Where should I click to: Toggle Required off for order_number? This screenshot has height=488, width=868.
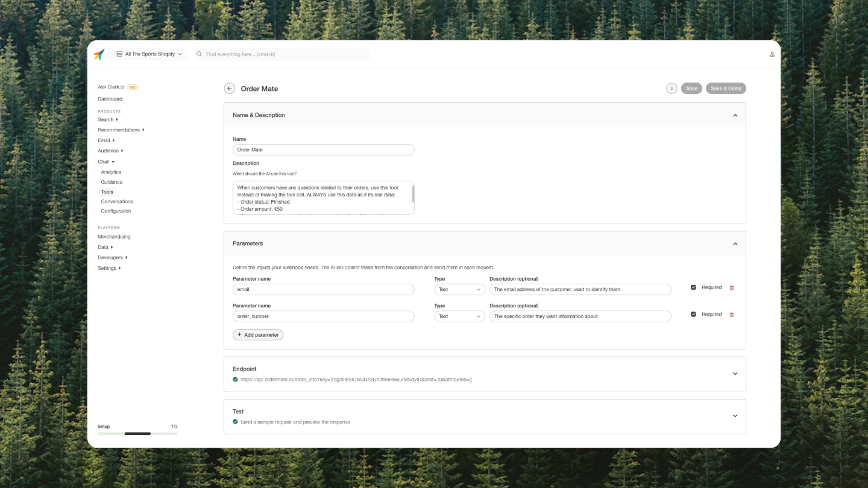tap(693, 314)
